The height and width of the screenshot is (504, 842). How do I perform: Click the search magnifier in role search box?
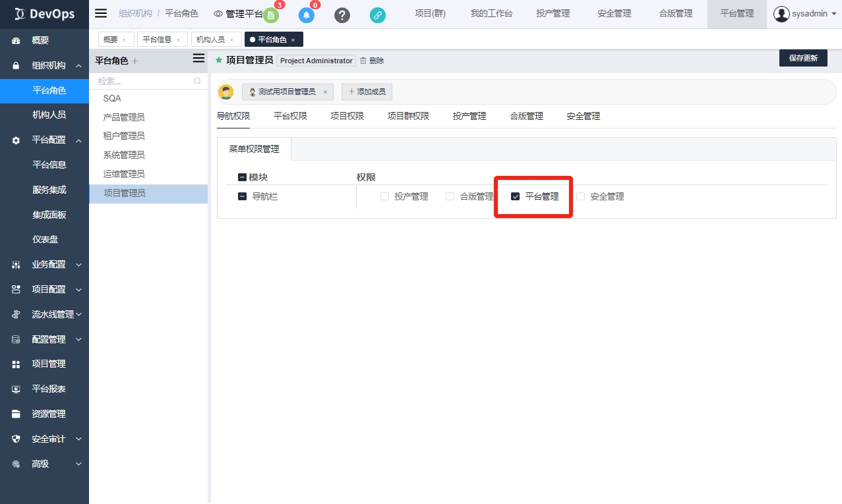pyautogui.click(x=197, y=81)
